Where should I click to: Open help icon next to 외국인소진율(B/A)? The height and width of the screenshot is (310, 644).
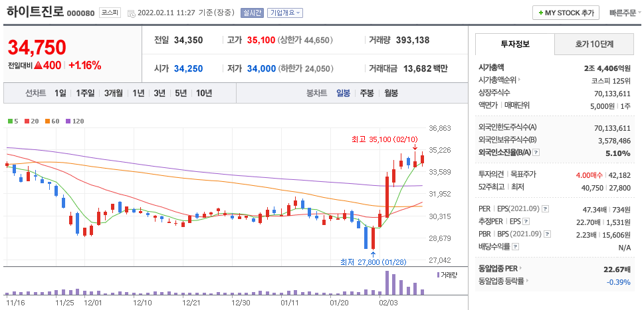pyautogui.click(x=536, y=153)
